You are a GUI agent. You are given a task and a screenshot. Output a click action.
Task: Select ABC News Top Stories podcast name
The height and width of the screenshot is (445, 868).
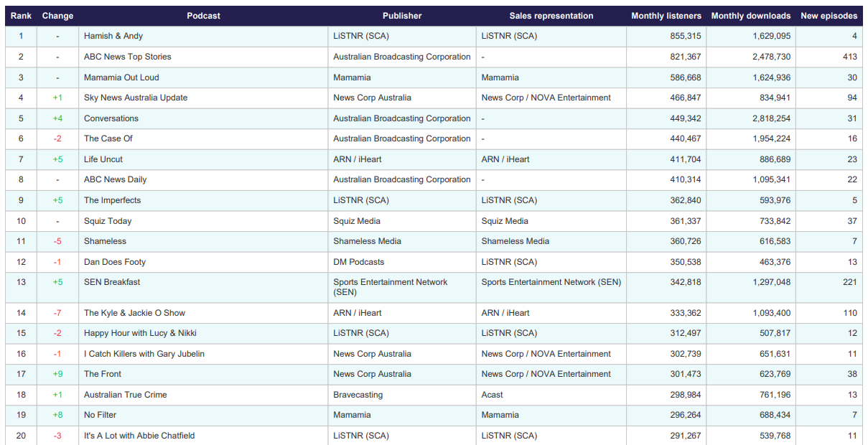click(127, 57)
